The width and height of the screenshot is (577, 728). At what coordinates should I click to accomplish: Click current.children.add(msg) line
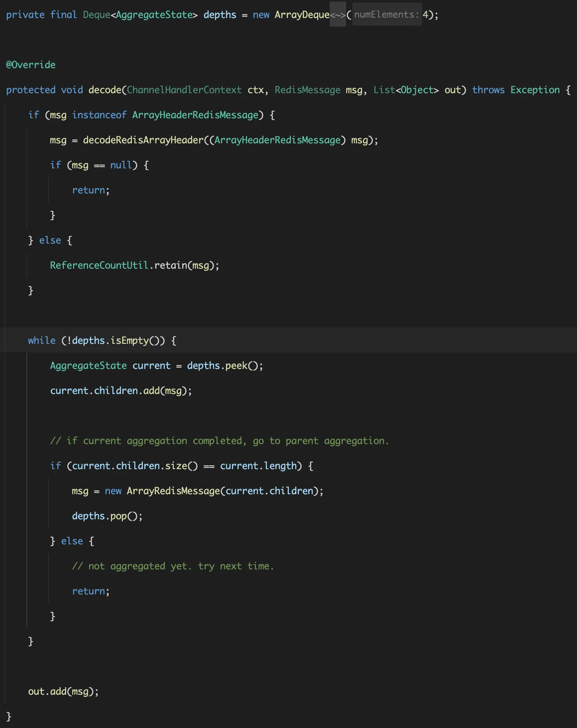(x=121, y=391)
